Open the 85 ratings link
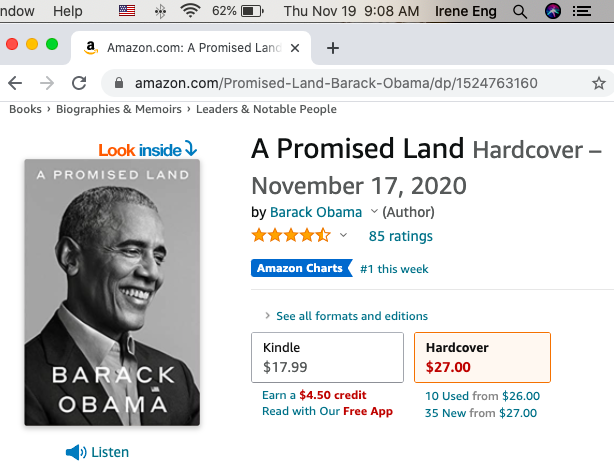The height and width of the screenshot is (461, 614). click(x=400, y=236)
